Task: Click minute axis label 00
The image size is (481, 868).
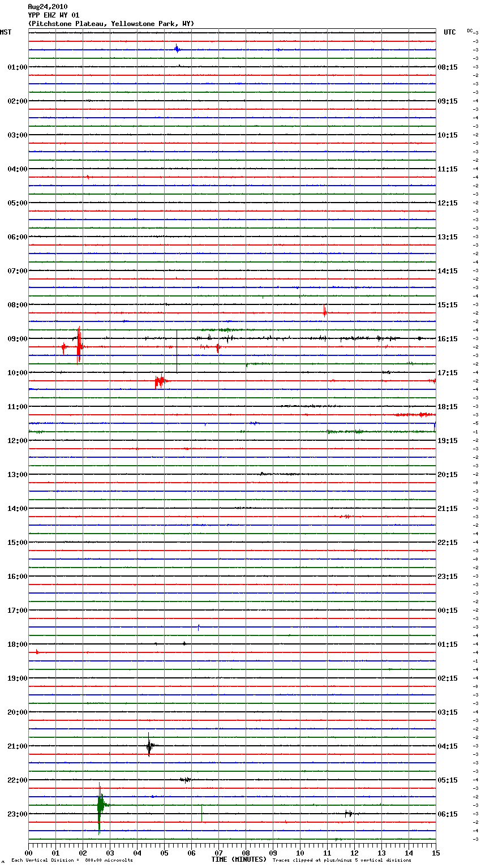Action: pos(28,853)
